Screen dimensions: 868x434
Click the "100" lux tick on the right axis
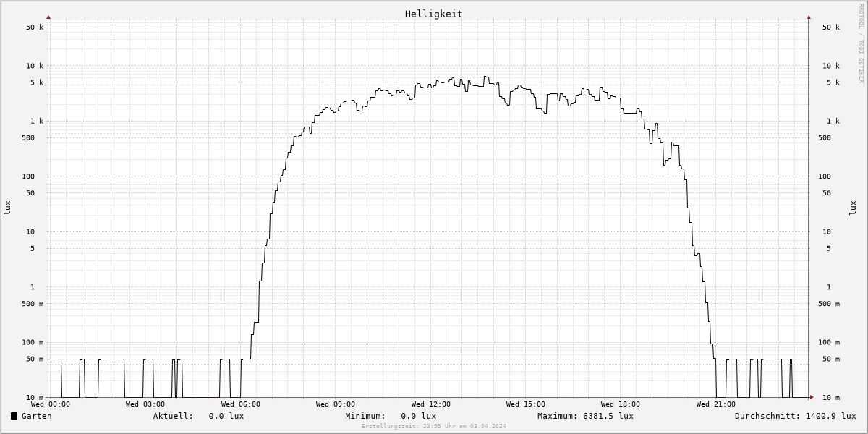[x=825, y=176]
